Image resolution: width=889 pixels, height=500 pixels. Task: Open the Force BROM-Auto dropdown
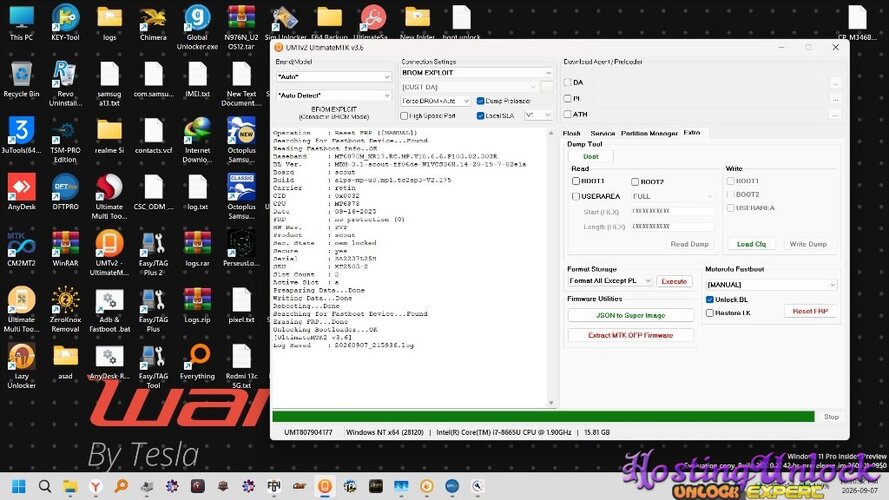pos(435,101)
